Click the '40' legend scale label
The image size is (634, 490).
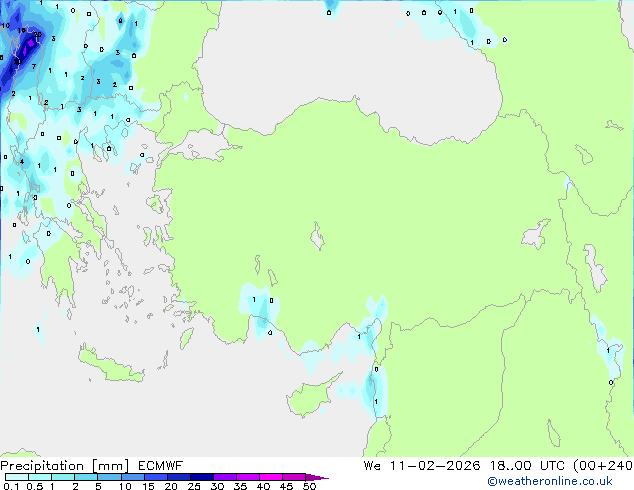(263, 486)
